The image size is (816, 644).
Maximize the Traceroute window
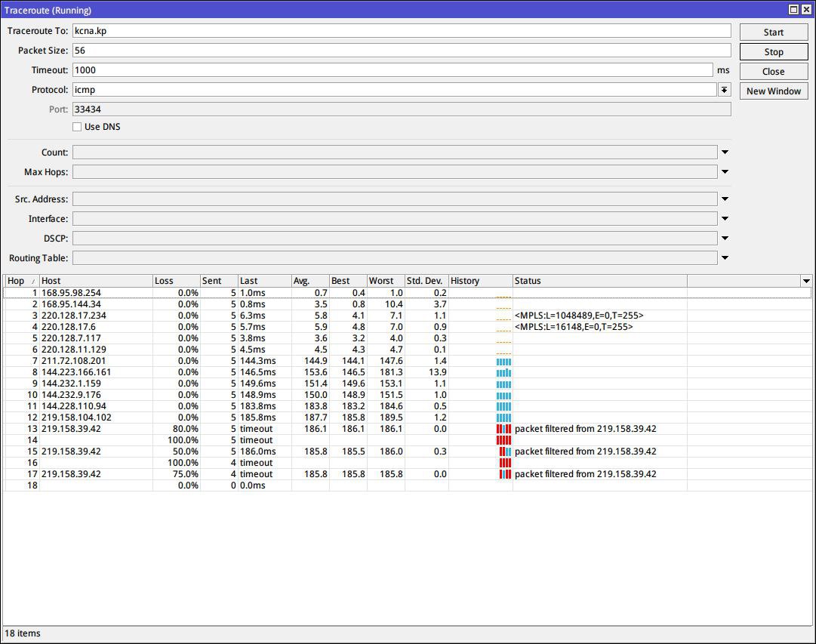[x=793, y=10]
